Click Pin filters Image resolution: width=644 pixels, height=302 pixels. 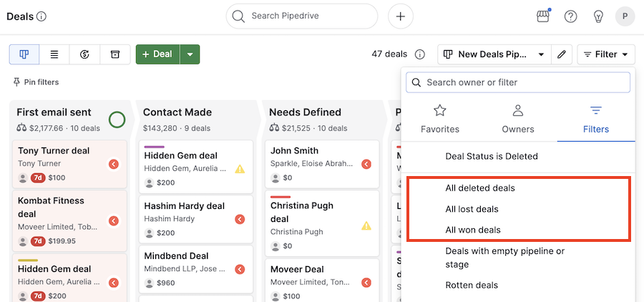tap(36, 82)
